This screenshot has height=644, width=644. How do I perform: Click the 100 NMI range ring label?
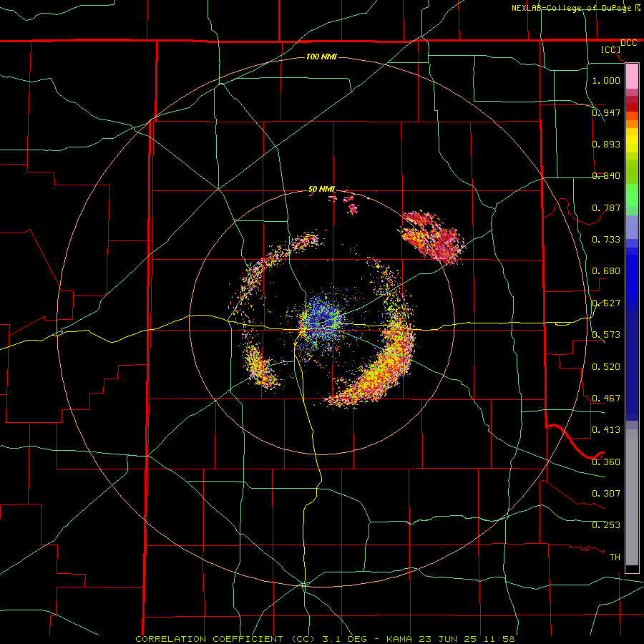[x=321, y=57]
